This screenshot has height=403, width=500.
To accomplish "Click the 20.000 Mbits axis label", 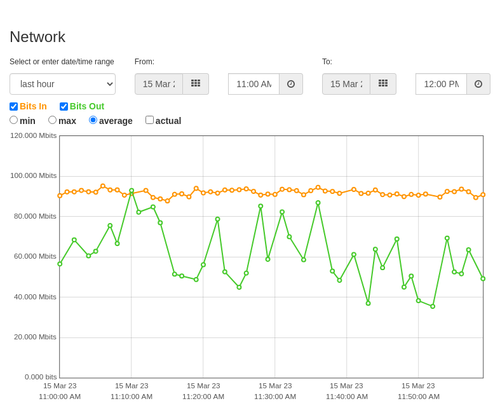I will point(35,337).
